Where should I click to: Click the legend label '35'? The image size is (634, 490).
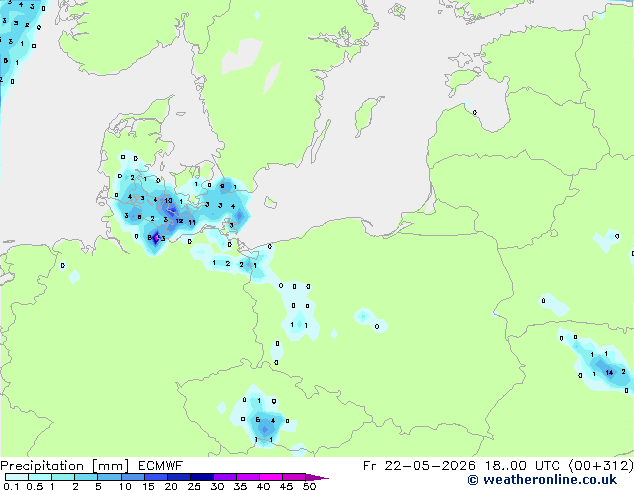[x=240, y=486]
